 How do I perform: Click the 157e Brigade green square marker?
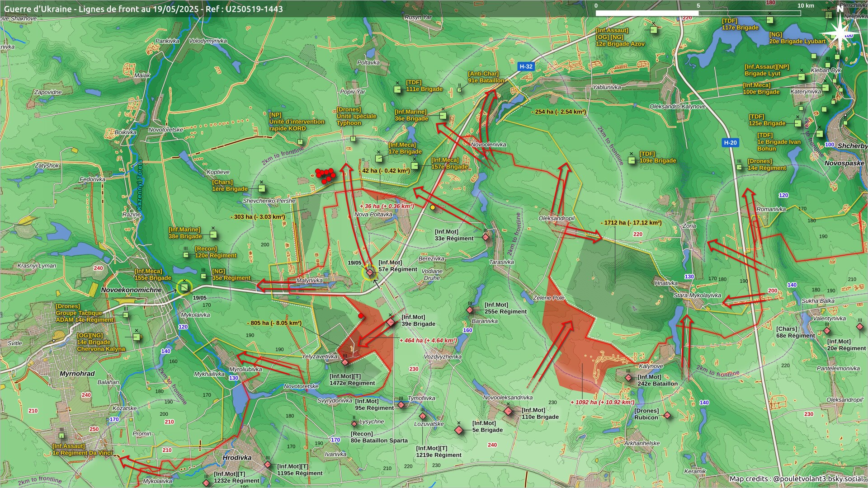pos(415,166)
